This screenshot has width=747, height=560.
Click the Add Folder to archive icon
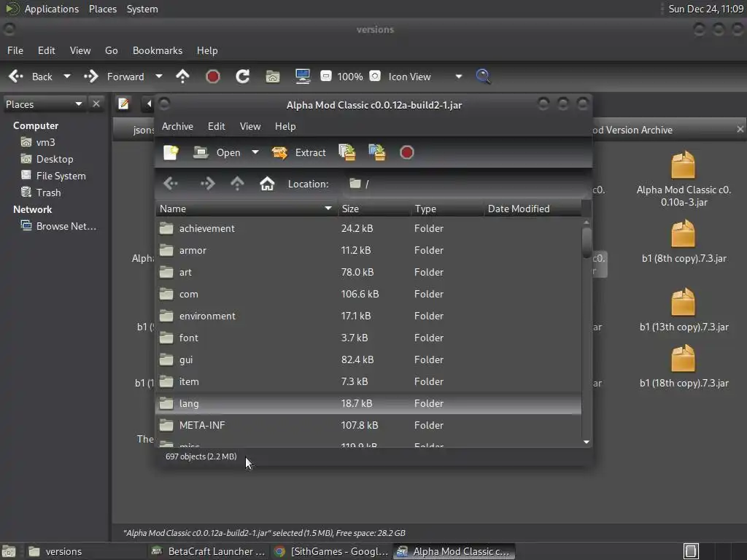[377, 152]
